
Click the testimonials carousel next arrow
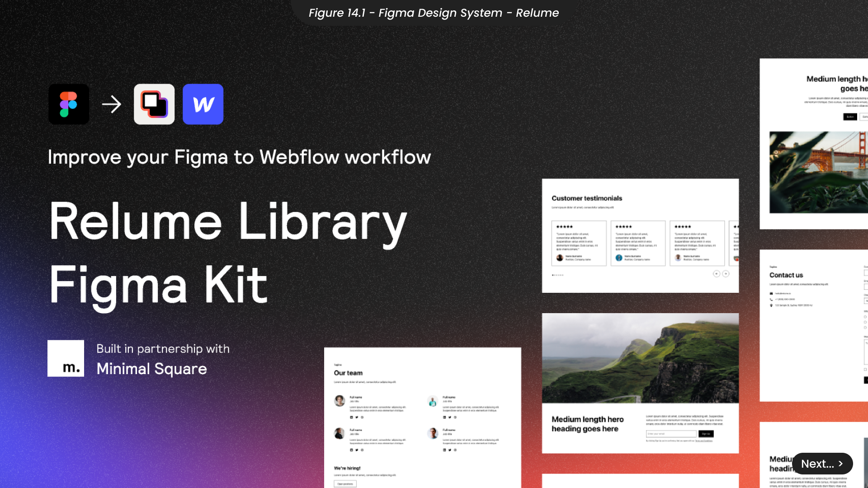[726, 274]
